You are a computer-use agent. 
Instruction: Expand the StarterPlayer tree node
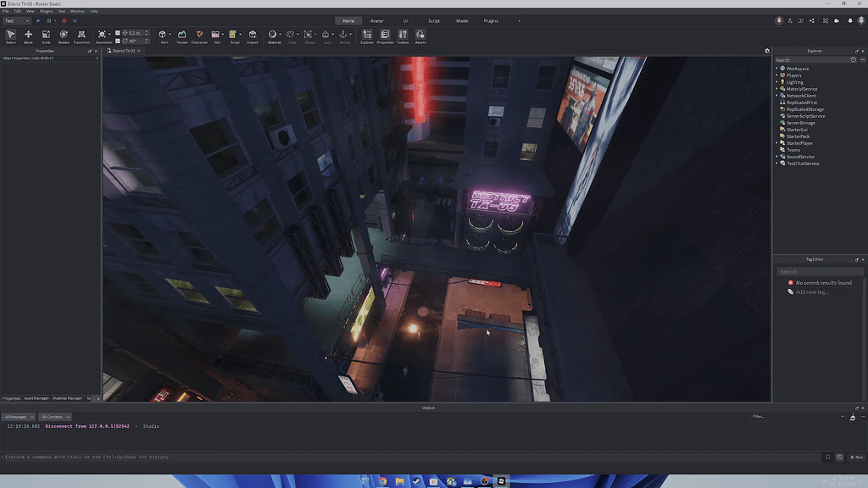click(x=776, y=143)
